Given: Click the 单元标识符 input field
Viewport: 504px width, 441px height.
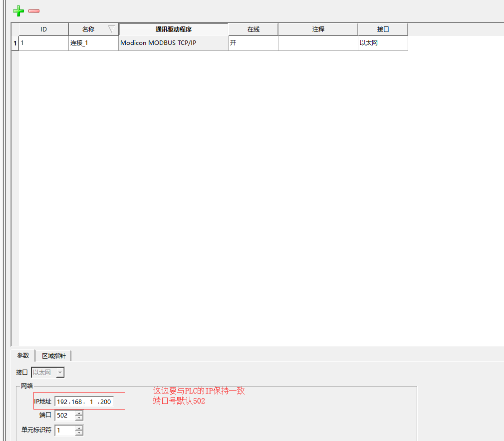Looking at the screenshot, I should tap(65, 431).
